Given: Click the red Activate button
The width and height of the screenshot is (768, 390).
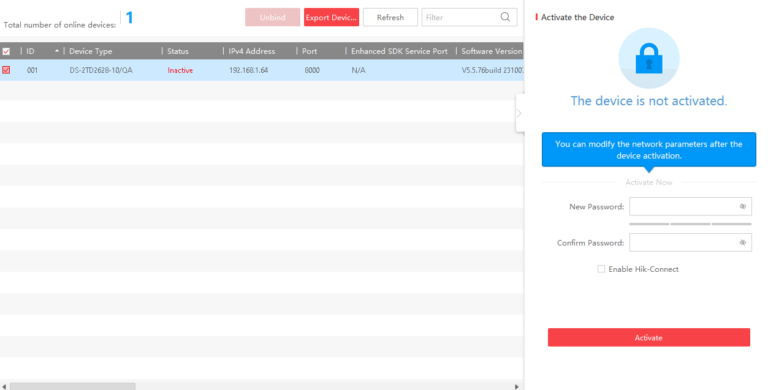Looking at the screenshot, I should pos(648,338).
